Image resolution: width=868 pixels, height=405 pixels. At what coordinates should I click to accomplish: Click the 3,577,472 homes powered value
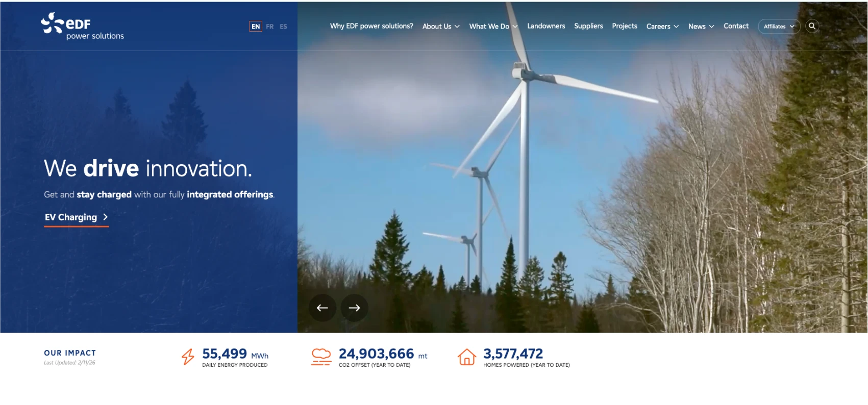pos(513,354)
